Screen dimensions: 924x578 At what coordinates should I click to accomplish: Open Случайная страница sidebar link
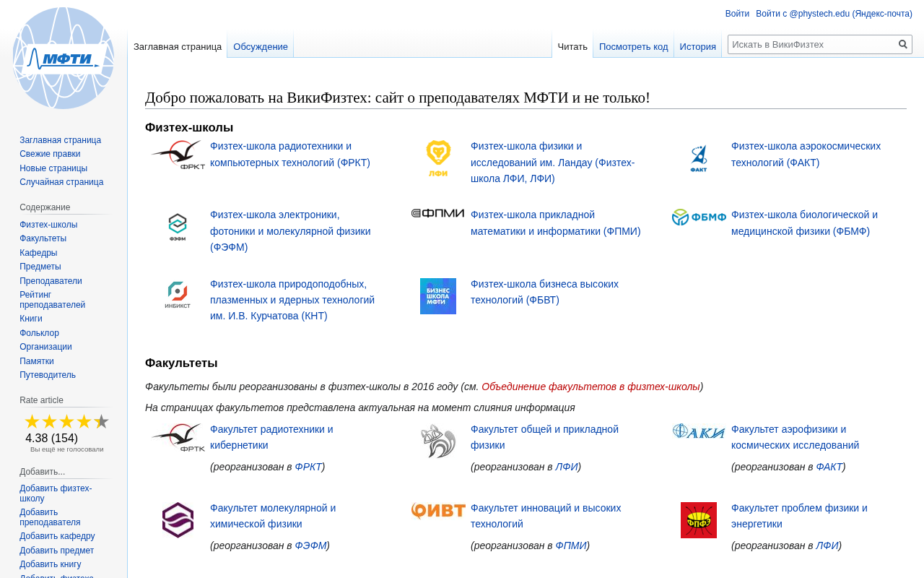coord(61,182)
